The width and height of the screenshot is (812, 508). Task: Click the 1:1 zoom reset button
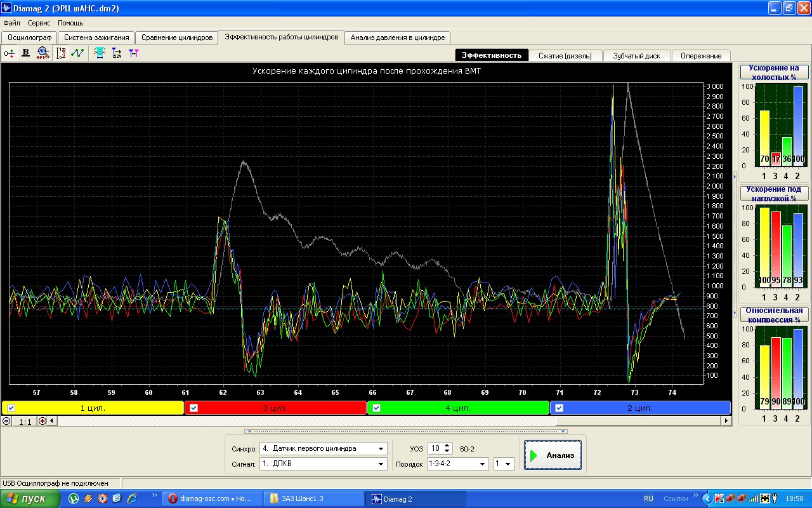pyautogui.click(x=25, y=422)
